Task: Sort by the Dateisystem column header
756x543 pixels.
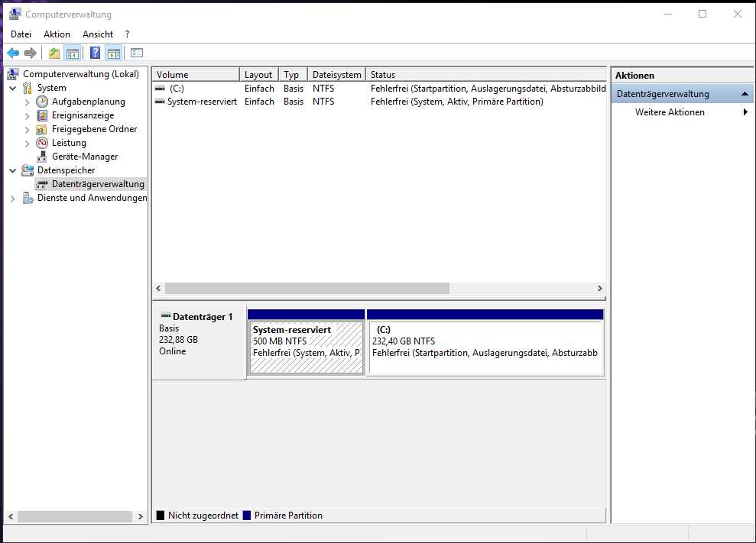Action: click(336, 75)
